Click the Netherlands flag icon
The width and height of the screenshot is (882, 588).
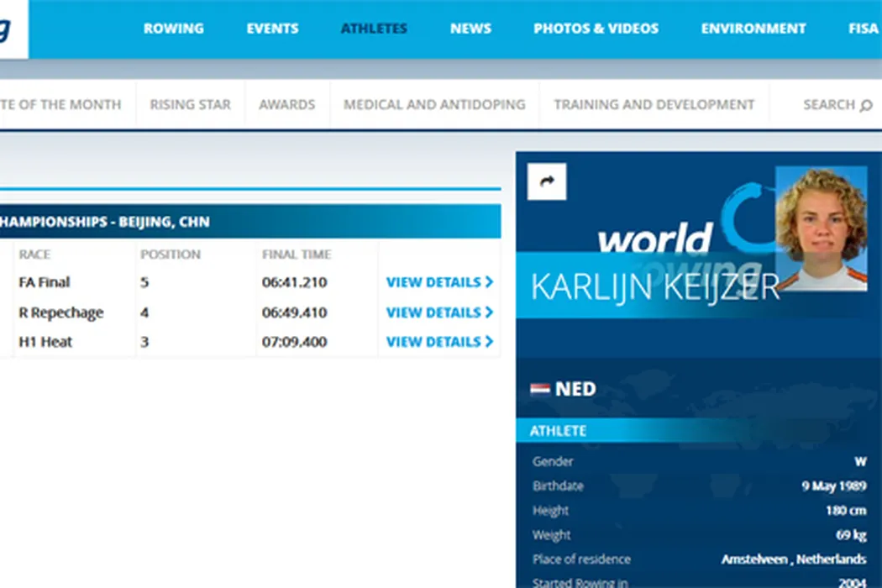click(540, 389)
